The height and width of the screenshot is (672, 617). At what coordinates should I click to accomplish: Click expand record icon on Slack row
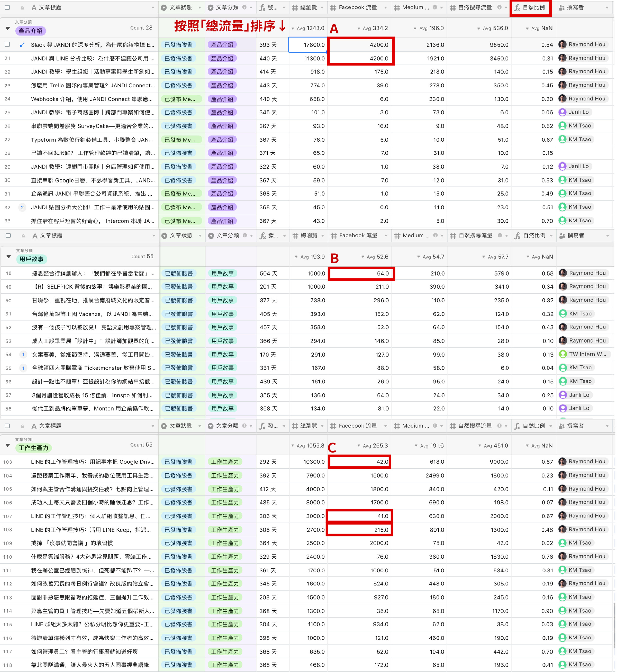22,45
